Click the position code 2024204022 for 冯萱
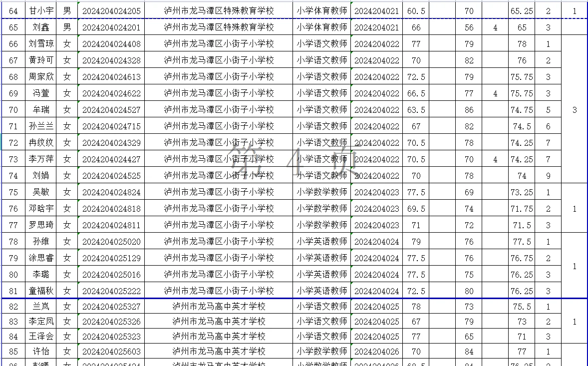The height and width of the screenshot is (366, 588). (376, 93)
